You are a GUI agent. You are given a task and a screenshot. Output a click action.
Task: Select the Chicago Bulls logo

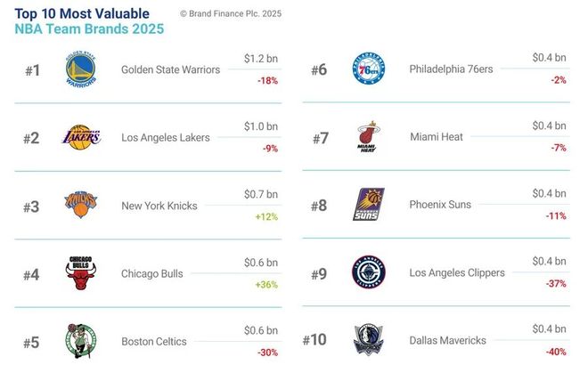[79, 273]
